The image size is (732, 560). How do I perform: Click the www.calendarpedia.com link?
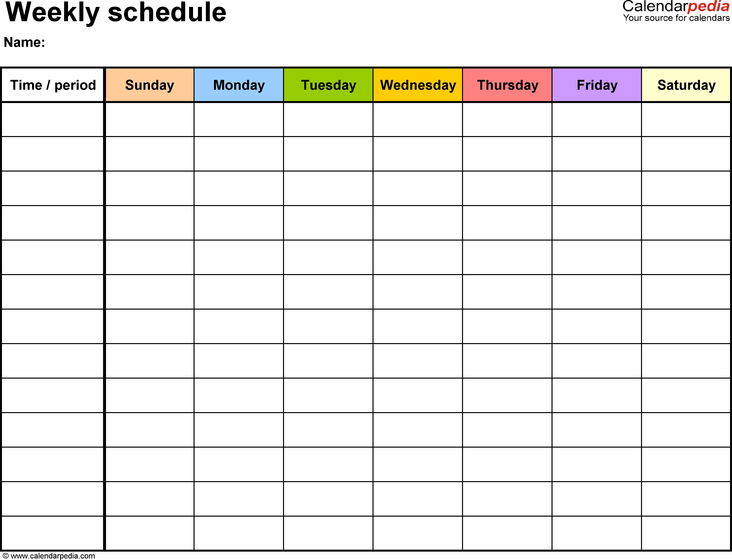click(x=59, y=556)
